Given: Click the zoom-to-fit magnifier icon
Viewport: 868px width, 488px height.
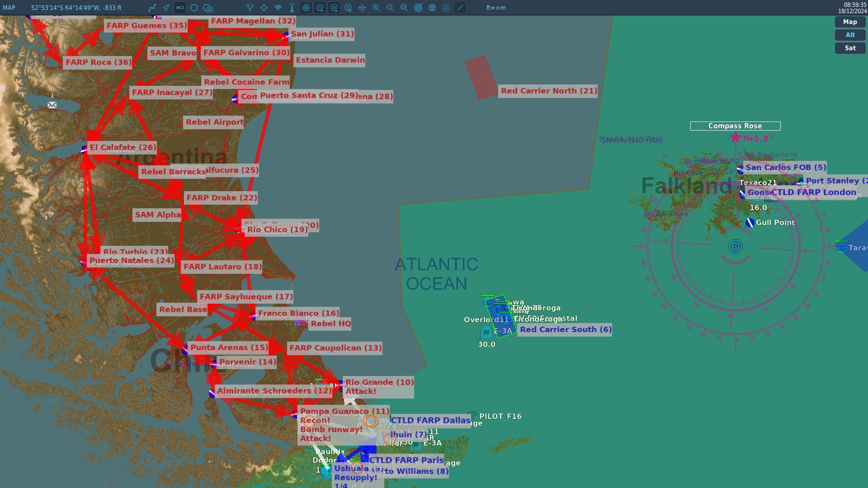Looking at the screenshot, I should (x=404, y=8).
